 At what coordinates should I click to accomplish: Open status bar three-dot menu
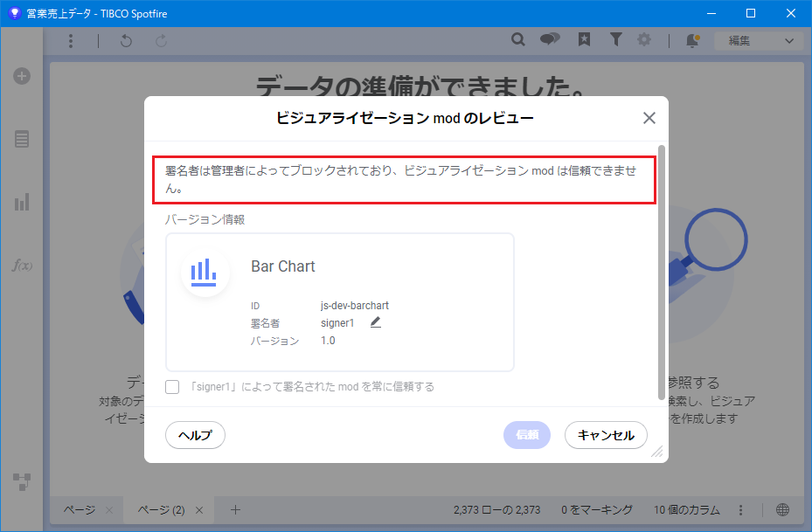[740, 510]
